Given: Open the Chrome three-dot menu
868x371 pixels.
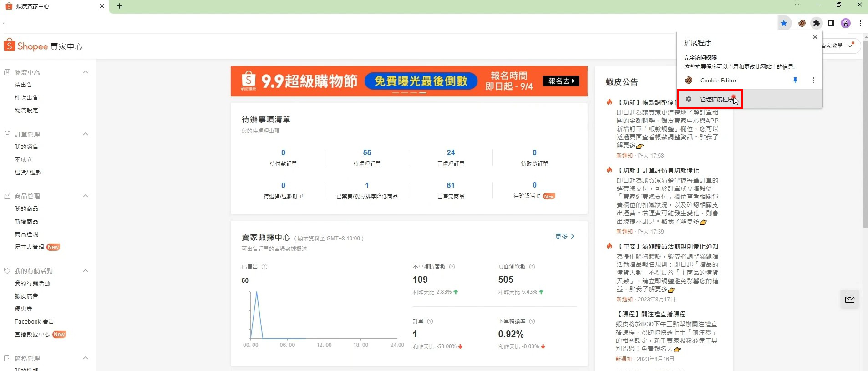Looking at the screenshot, I should [x=860, y=23].
